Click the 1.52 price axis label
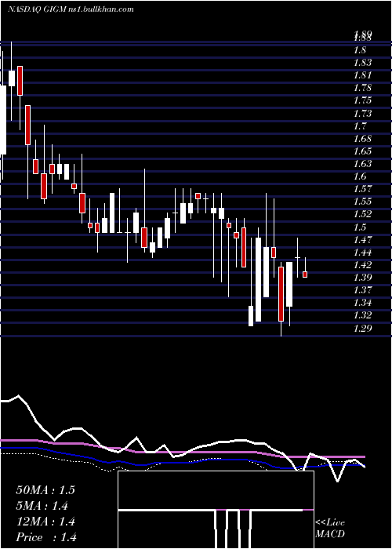 pyautogui.click(x=362, y=214)
